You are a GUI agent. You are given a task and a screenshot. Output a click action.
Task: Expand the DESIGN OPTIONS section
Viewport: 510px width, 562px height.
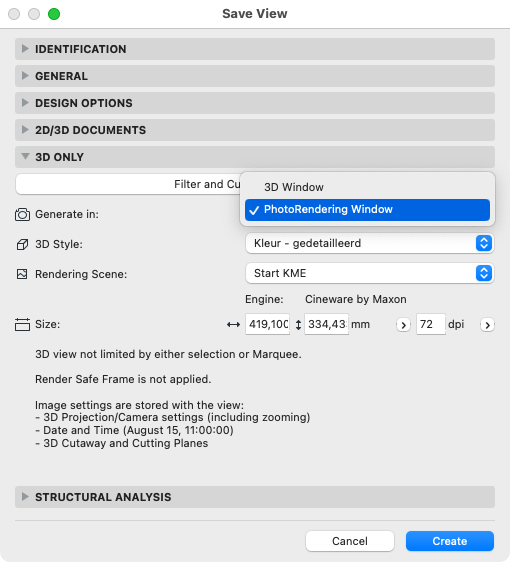(x=255, y=103)
